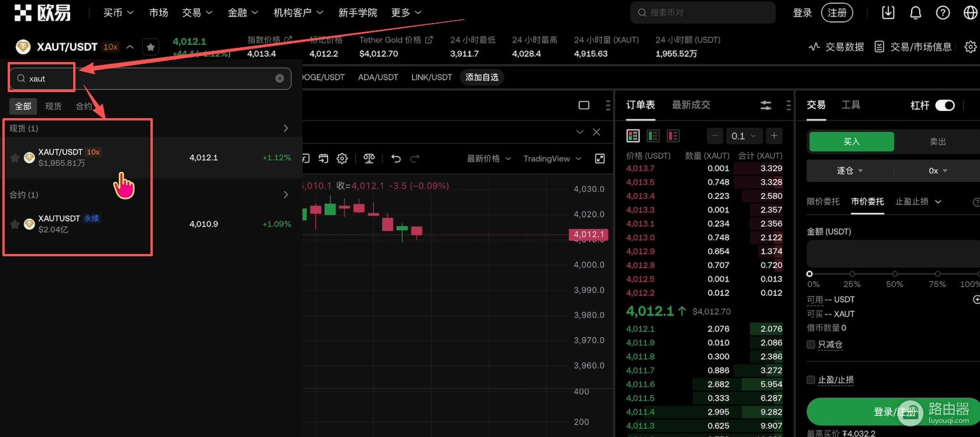Open the 金融 dropdown menu
The height and width of the screenshot is (437, 980).
(x=243, y=12)
